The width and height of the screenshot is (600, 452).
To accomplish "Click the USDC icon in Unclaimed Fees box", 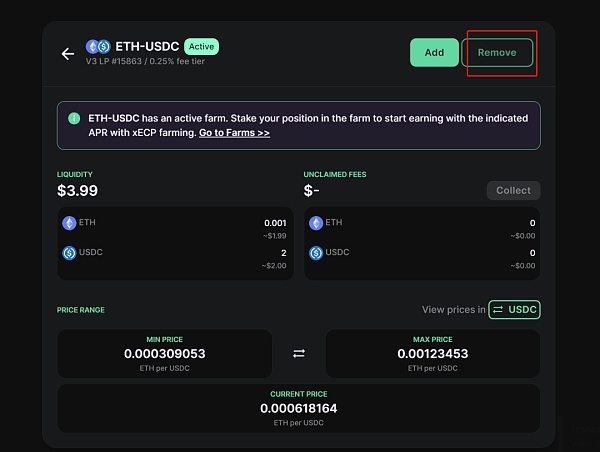I will pos(316,253).
